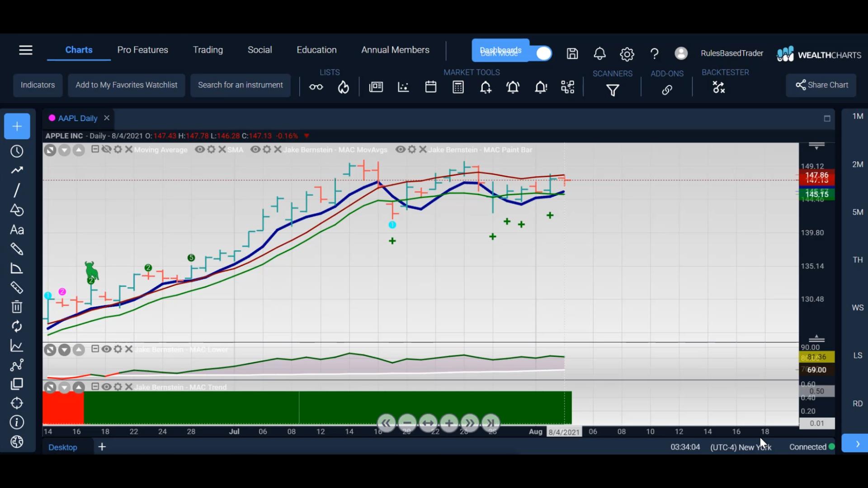Open the calculator market tool
The width and height of the screenshot is (868, 488).
pyautogui.click(x=458, y=87)
